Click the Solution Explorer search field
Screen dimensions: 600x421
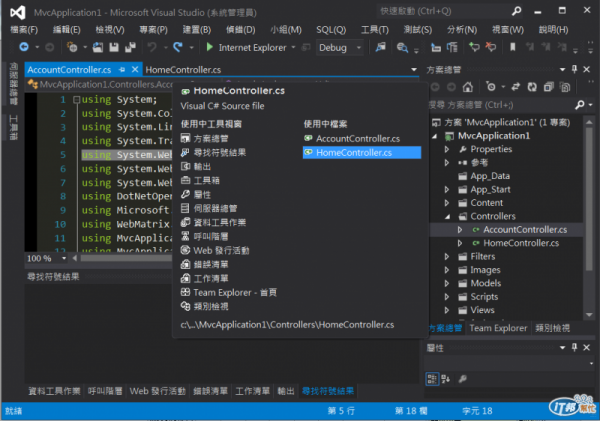501,105
